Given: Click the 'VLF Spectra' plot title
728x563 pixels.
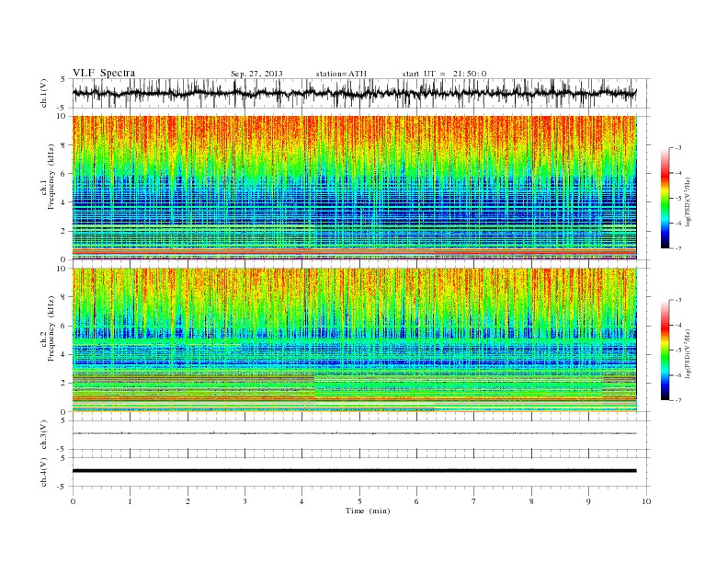Looking at the screenshot, I should [104, 73].
